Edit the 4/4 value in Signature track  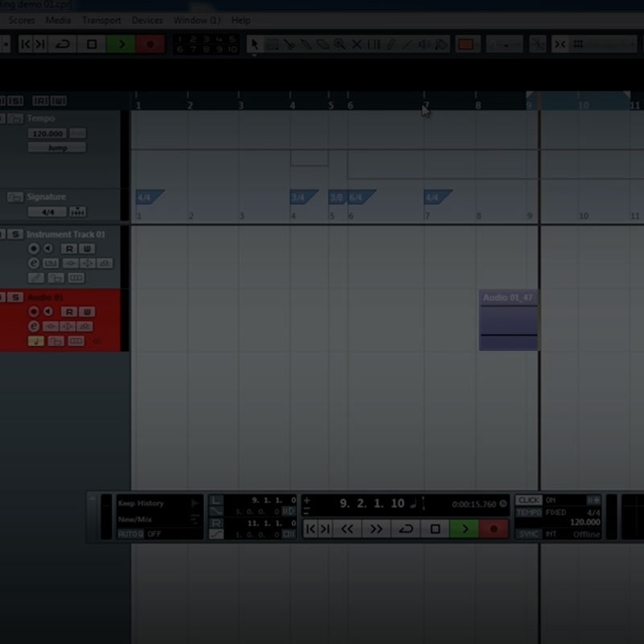pos(47,212)
